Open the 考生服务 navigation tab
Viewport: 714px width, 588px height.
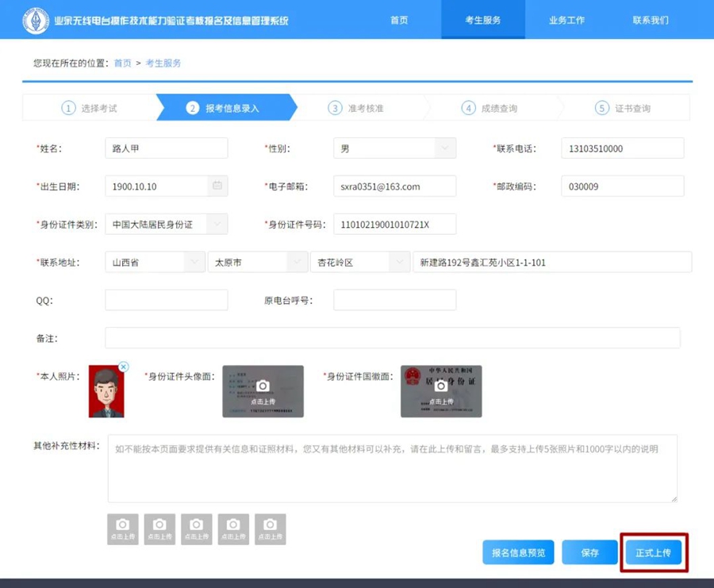(x=482, y=20)
